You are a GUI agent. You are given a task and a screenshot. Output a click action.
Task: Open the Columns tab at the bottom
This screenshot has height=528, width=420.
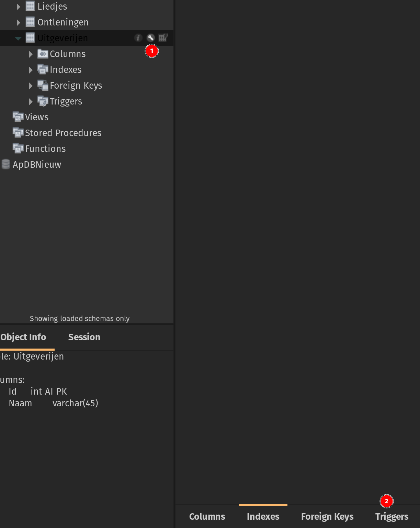click(207, 517)
